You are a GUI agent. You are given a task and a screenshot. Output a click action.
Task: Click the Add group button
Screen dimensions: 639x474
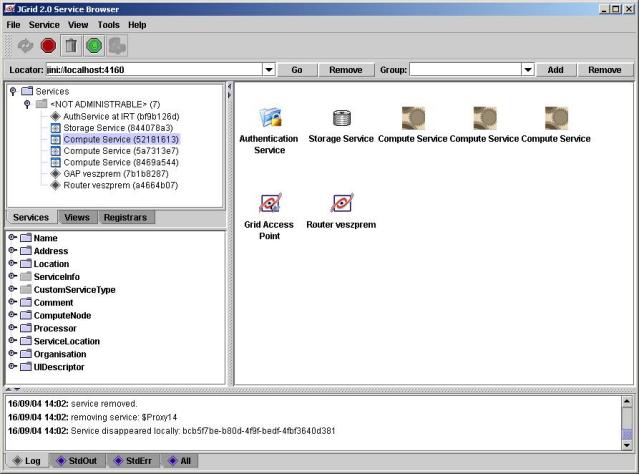pyautogui.click(x=556, y=70)
